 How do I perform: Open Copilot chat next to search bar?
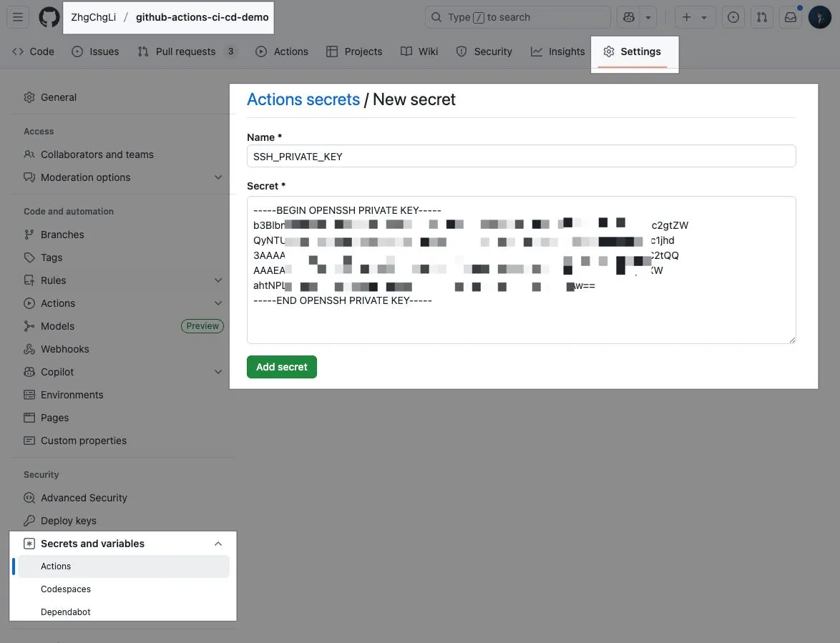click(x=627, y=16)
